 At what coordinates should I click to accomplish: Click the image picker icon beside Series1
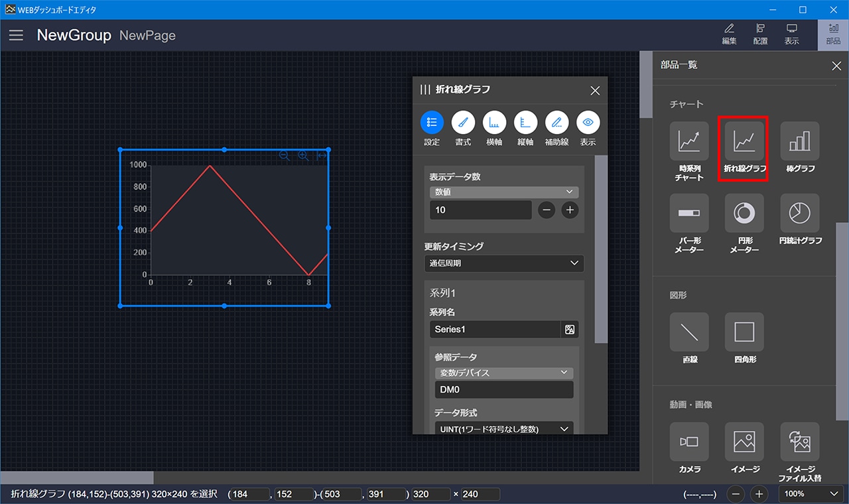[569, 330]
